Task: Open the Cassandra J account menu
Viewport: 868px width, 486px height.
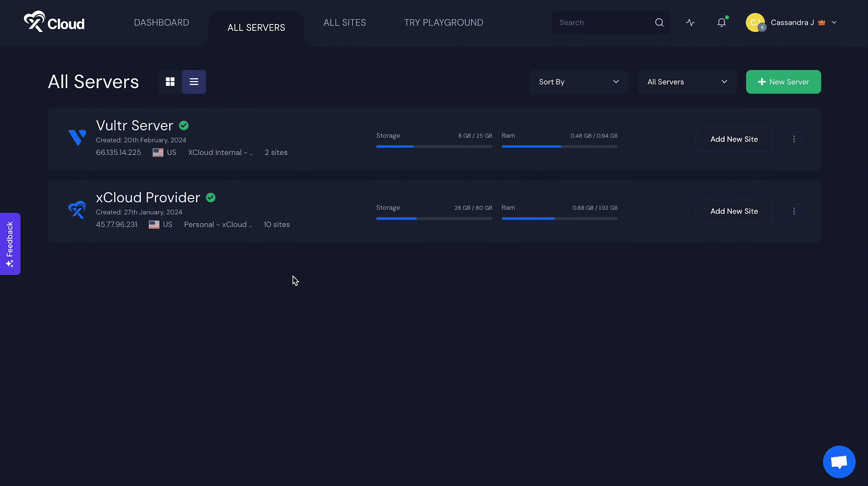Action: 792,23
